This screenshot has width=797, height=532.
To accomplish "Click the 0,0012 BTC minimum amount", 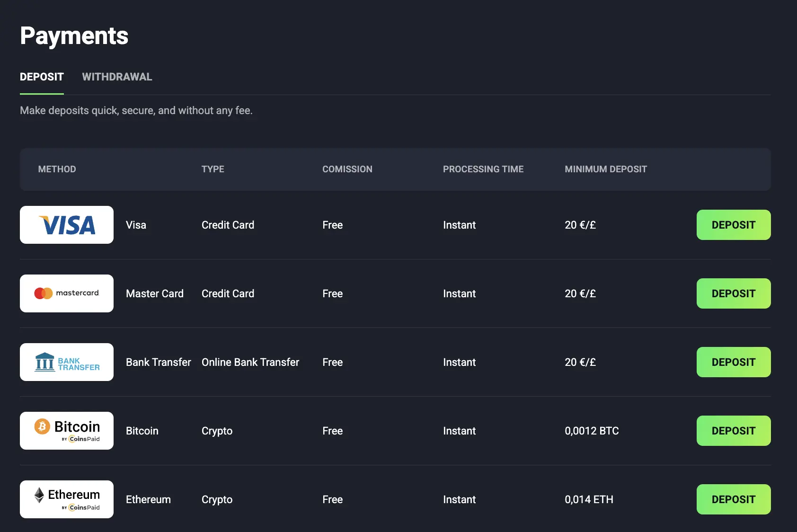I will point(592,431).
